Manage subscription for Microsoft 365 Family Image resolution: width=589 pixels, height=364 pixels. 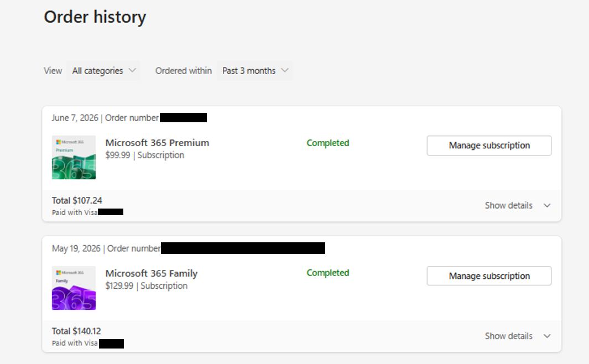489,275
